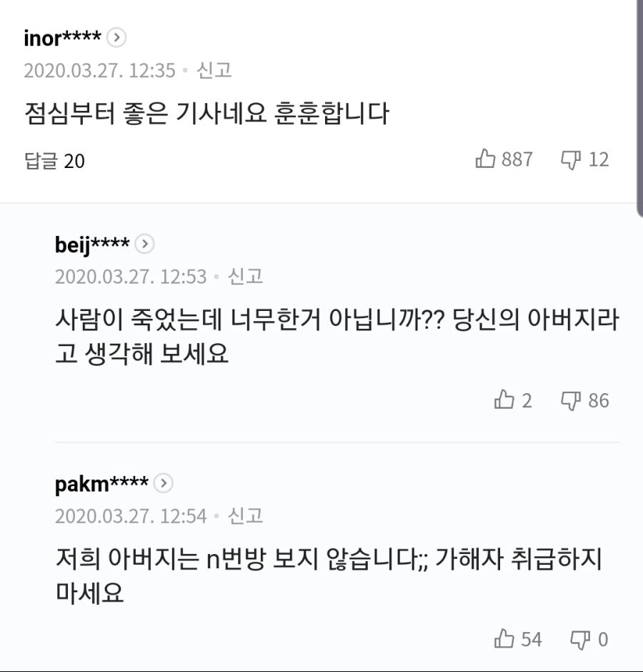Open pakm**** profile arrow icon

[x=164, y=484]
